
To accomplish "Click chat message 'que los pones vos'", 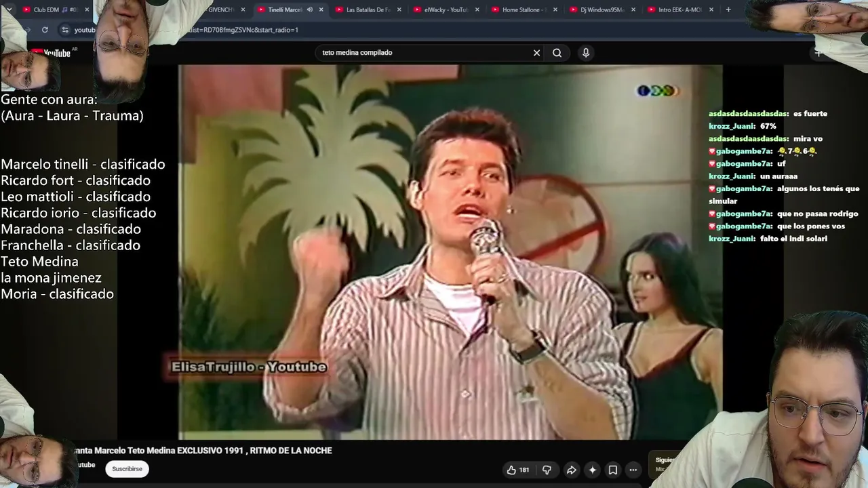I will point(811,226).
